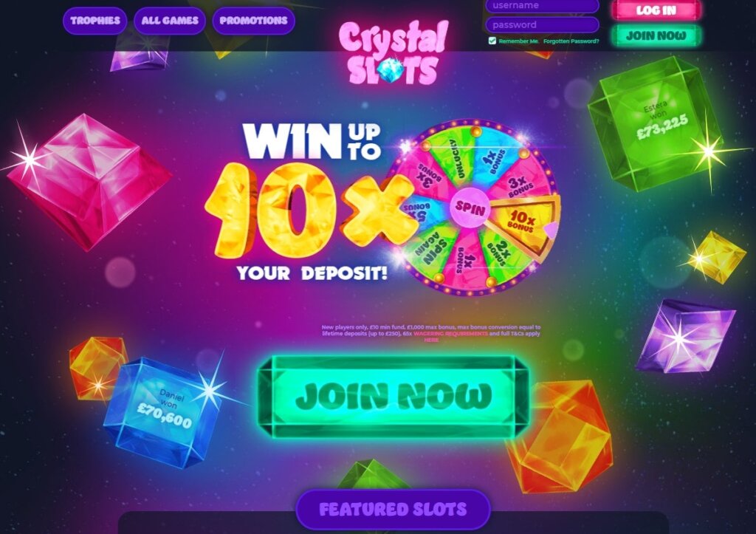Click the green gem showing Estera's win
The height and width of the screenshot is (534, 756).
coord(656,123)
